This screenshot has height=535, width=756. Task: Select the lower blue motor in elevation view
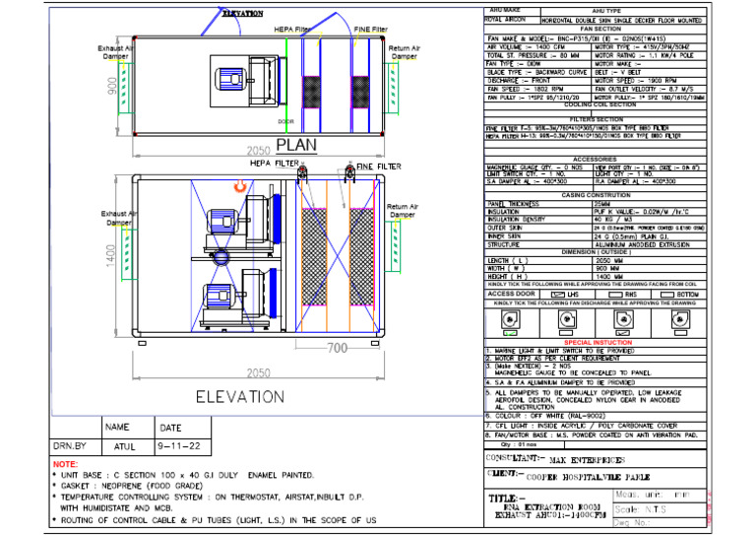(220, 297)
